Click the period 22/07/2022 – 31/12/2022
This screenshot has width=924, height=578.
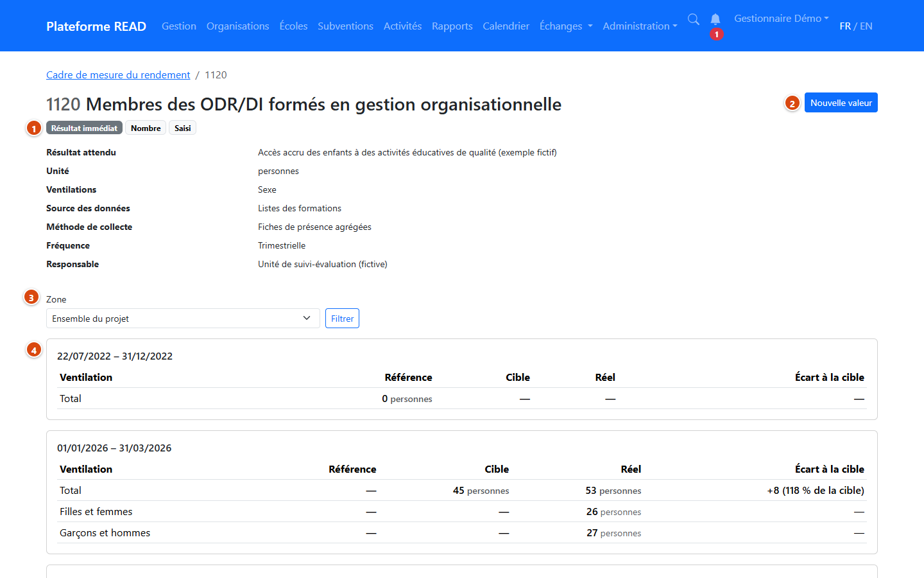pos(115,356)
